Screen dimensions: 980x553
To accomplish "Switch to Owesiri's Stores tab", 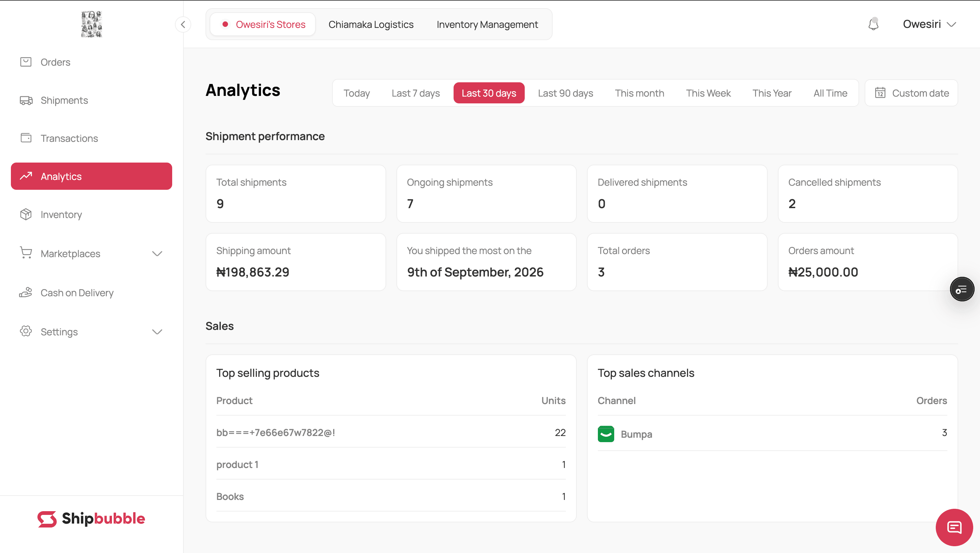I will pos(263,24).
